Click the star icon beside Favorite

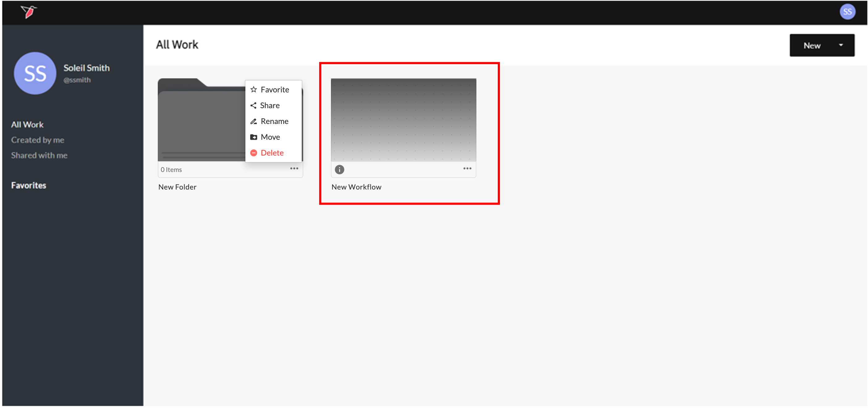point(254,90)
